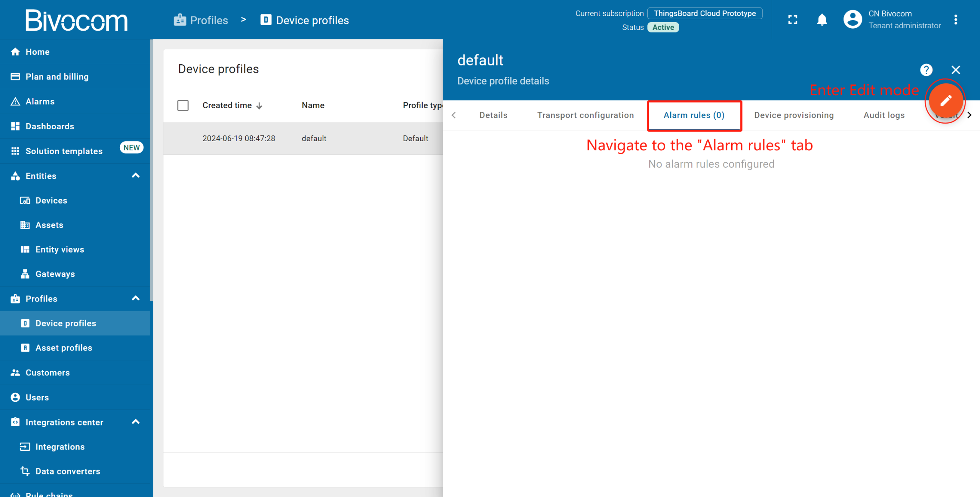Image resolution: width=980 pixels, height=497 pixels.
Task: Tick the select-all checkbox in table header
Action: coord(183,105)
